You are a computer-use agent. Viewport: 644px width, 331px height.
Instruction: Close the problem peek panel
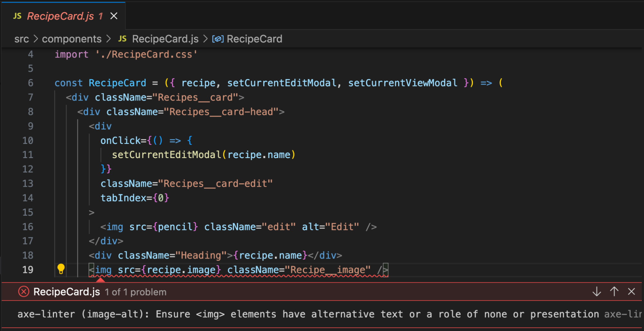pos(631,292)
